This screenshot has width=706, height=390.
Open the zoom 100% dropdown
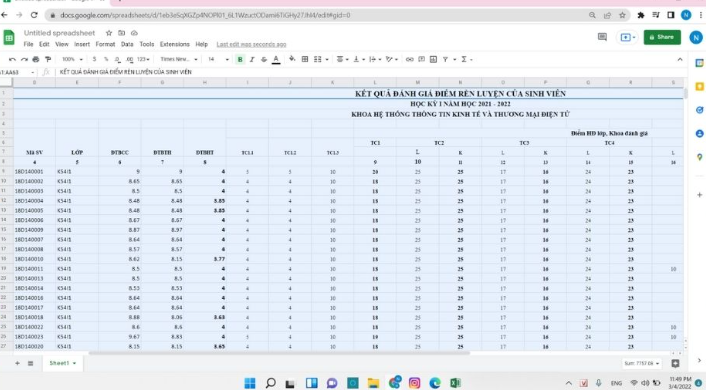click(72, 59)
